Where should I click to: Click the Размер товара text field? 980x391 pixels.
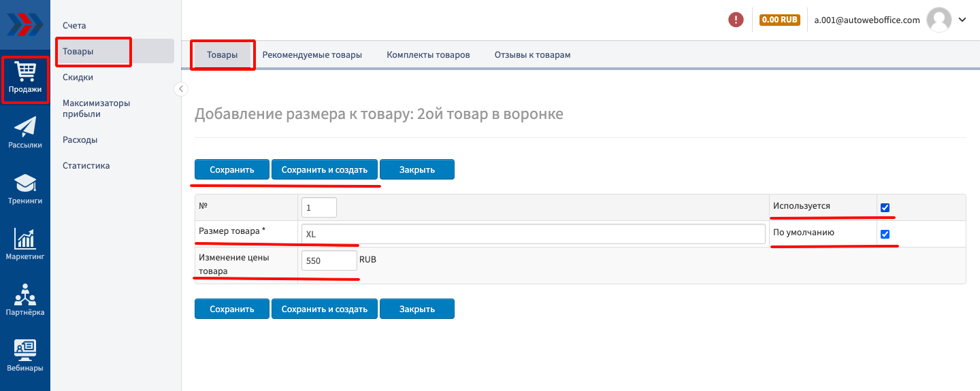(533, 234)
